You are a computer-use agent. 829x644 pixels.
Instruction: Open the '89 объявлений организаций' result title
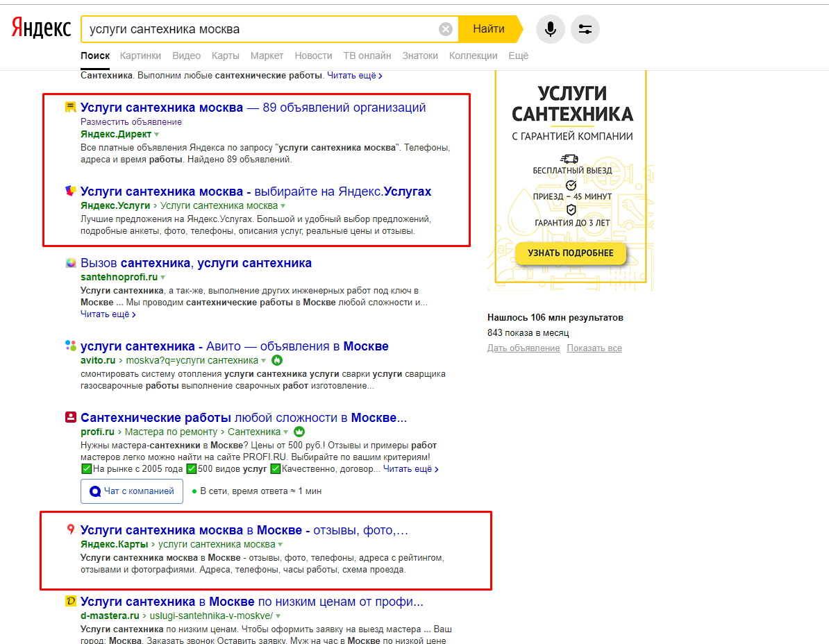pyautogui.click(x=253, y=108)
